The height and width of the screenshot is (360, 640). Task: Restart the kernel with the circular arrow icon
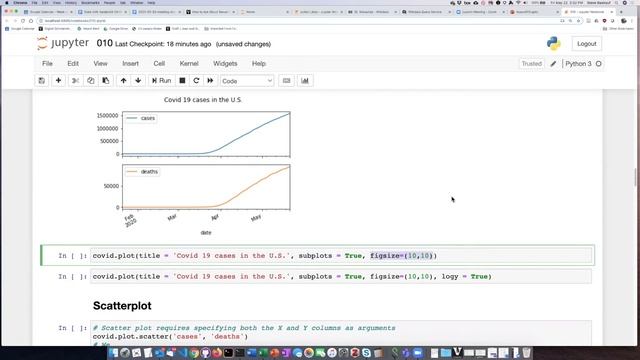pyautogui.click(x=196, y=81)
